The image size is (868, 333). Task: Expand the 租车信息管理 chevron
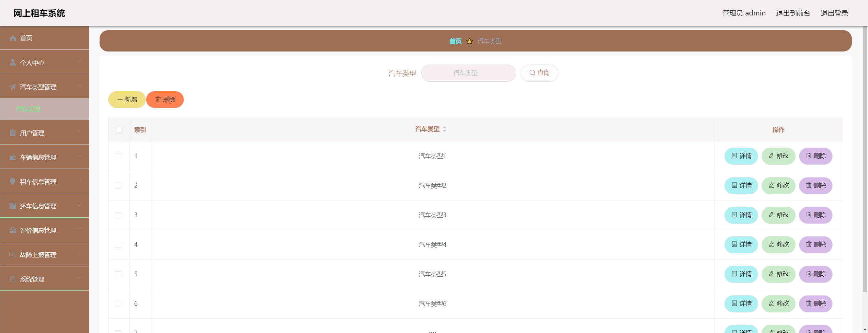click(x=79, y=181)
